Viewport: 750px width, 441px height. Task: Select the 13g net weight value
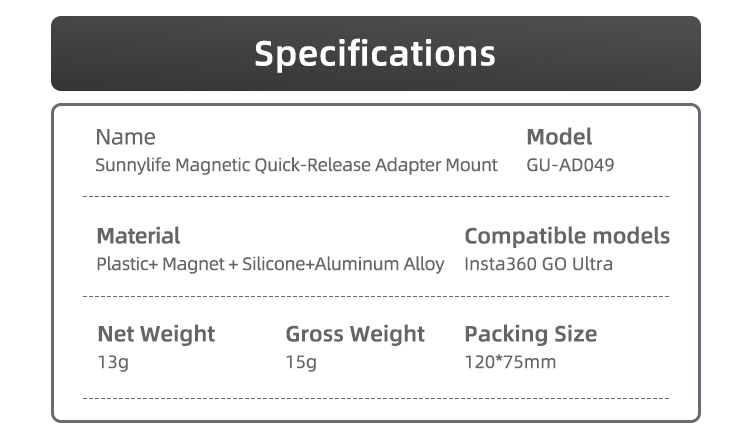[112, 362]
